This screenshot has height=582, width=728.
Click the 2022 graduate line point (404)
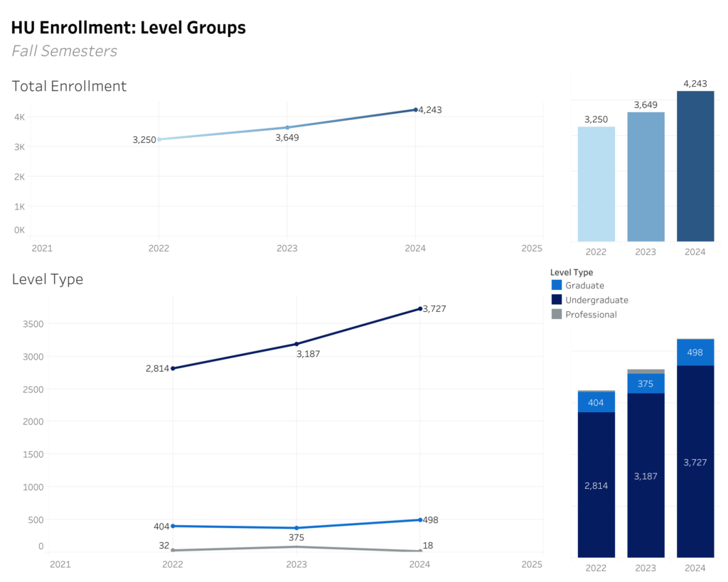point(173,526)
